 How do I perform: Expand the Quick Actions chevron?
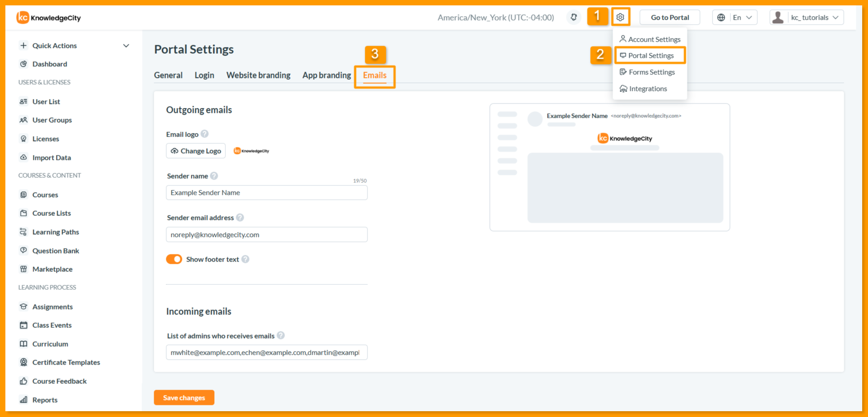click(x=126, y=46)
